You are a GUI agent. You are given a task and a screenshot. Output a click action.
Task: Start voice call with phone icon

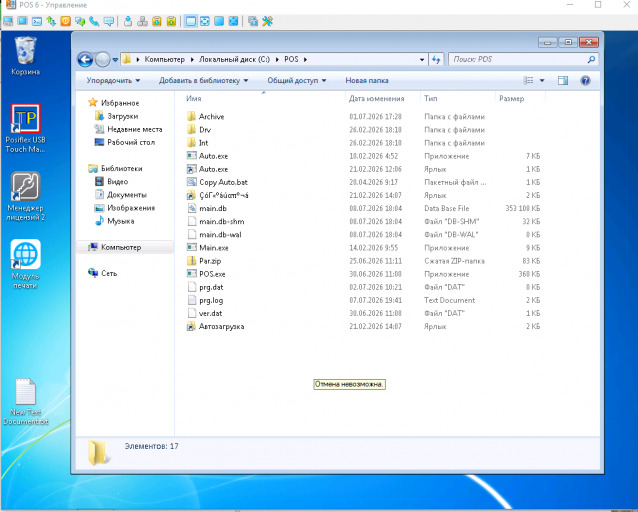[x=94, y=21]
